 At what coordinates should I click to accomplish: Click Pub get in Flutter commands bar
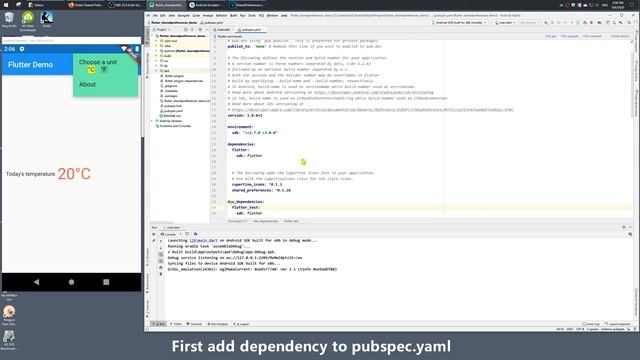point(551,36)
